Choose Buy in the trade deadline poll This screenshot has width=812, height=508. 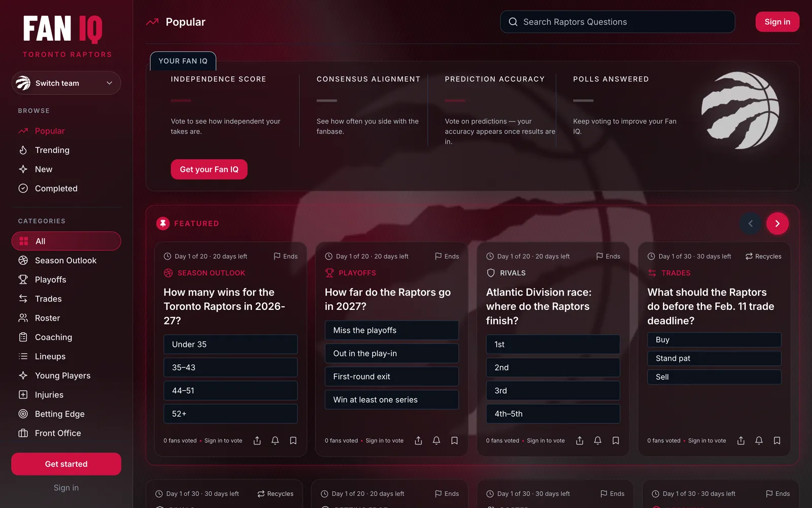[714, 340]
